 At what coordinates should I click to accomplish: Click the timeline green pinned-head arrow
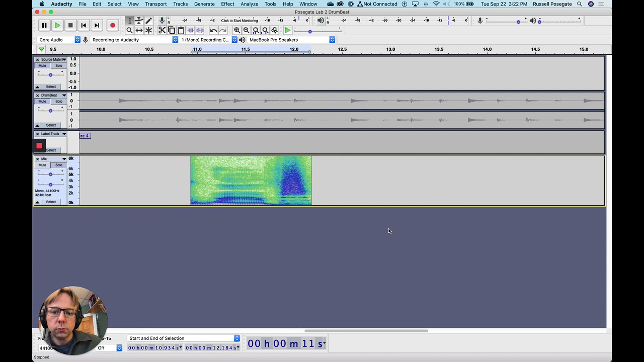click(41, 49)
